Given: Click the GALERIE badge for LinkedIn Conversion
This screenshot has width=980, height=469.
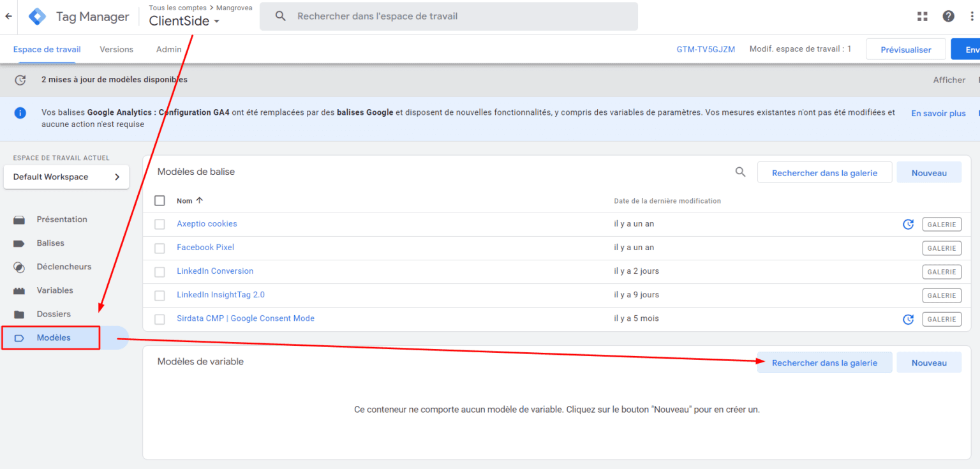Looking at the screenshot, I should (x=942, y=272).
